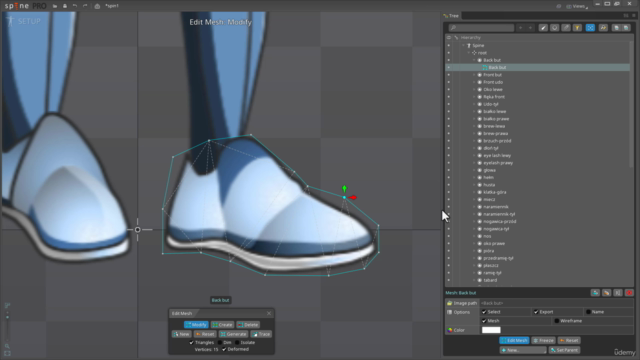The image size is (640, 360).
Task: Toggle the Triangles checkbox
Action: (x=191, y=343)
